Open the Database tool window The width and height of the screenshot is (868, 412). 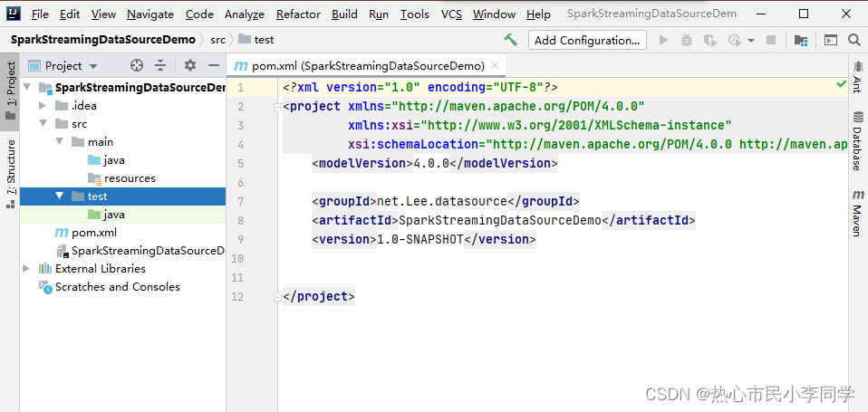pos(857,140)
